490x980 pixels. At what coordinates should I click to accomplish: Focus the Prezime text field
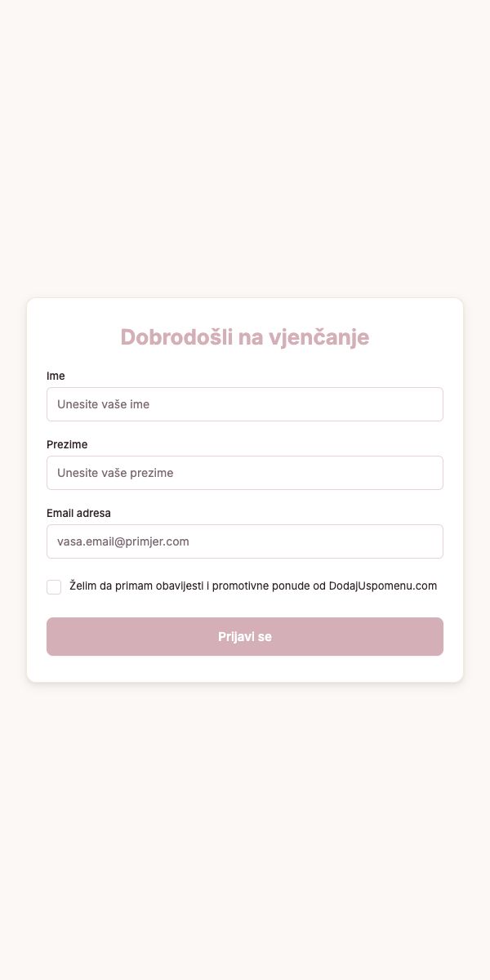pyautogui.click(x=245, y=473)
